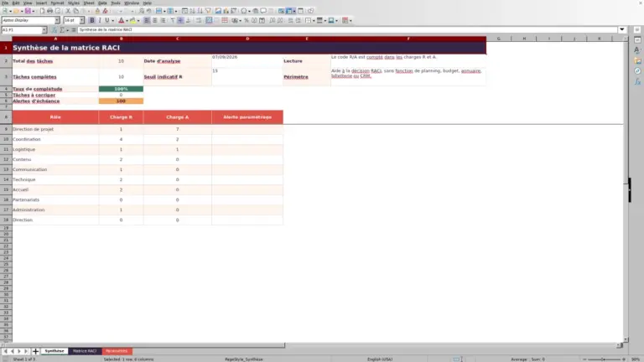
Task: Click column header F
Action: (408, 39)
